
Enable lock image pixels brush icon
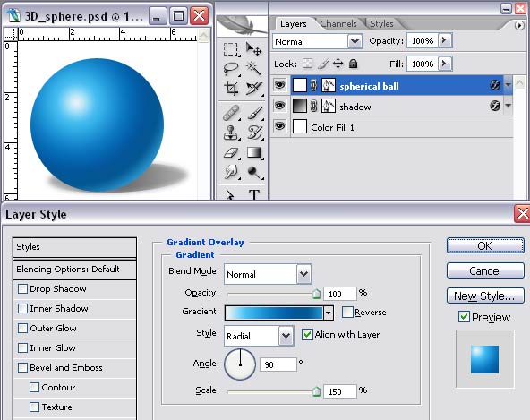coord(323,64)
